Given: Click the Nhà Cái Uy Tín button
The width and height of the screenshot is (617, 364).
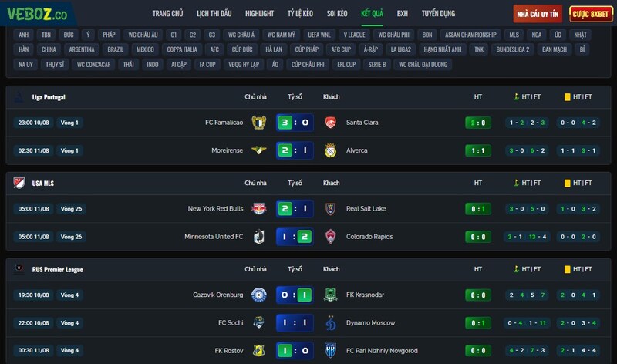Looking at the screenshot, I should [x=538, y=14].
